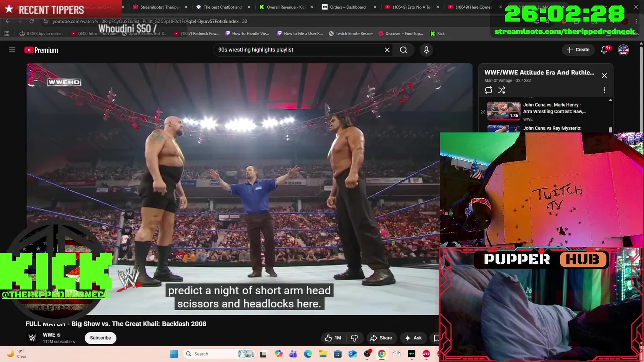Launch Copilot from taskbar
This screenshot has height=362, width=644.
[278, 354]
